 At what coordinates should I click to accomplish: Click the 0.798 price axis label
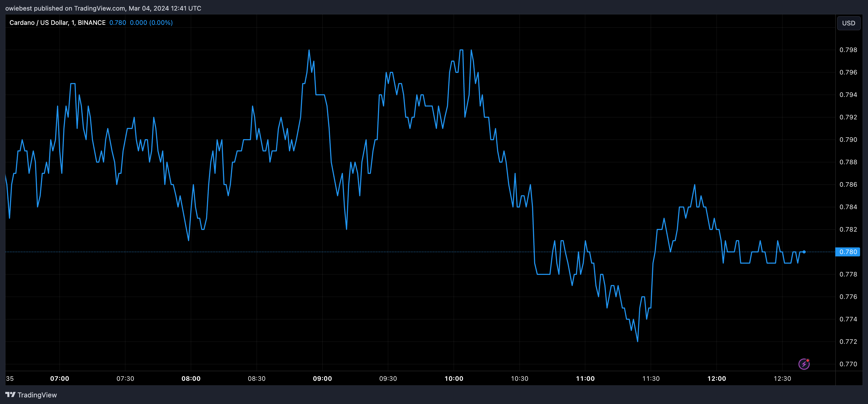(x=848, y=50)
